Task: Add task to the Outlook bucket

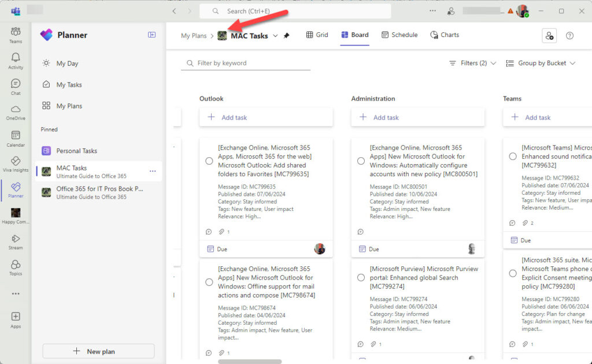Action: point(266,117)
